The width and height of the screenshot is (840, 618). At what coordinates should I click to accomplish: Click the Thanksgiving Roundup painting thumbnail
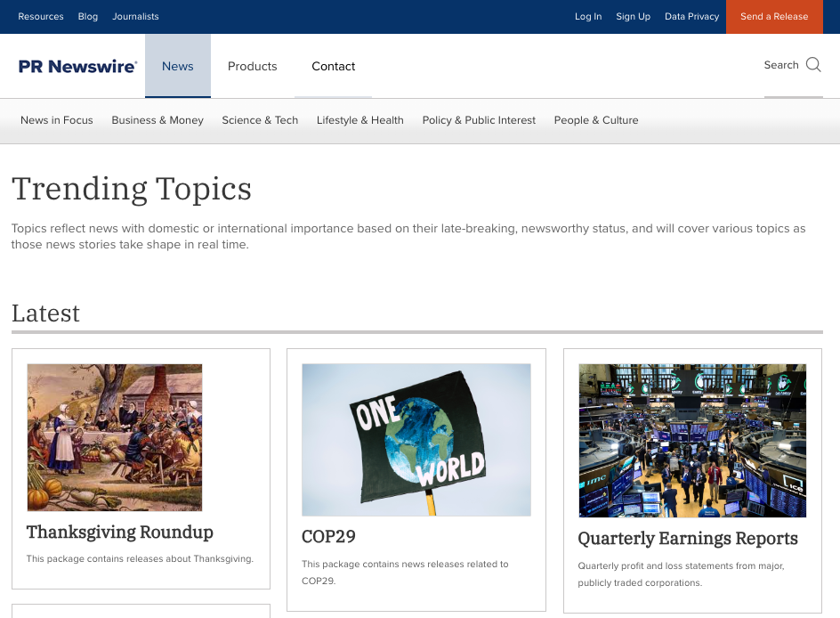click(x=115, y=437)
